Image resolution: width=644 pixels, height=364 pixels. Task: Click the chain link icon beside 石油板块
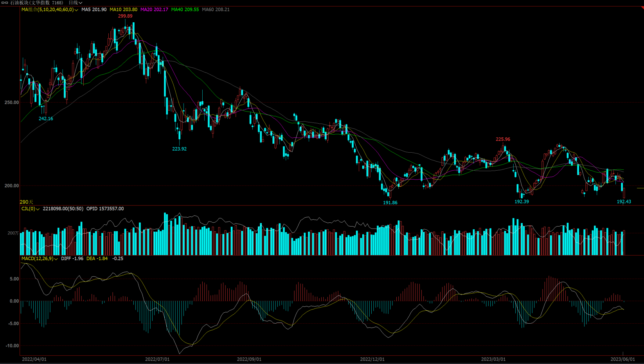click(5, 3)
